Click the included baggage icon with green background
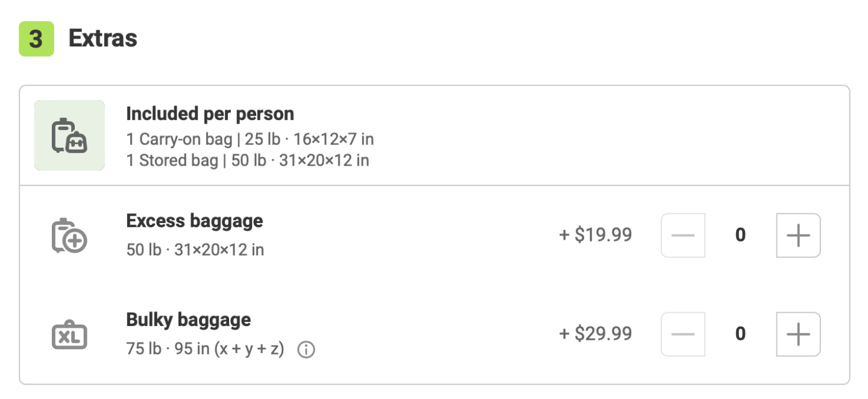 69,136
